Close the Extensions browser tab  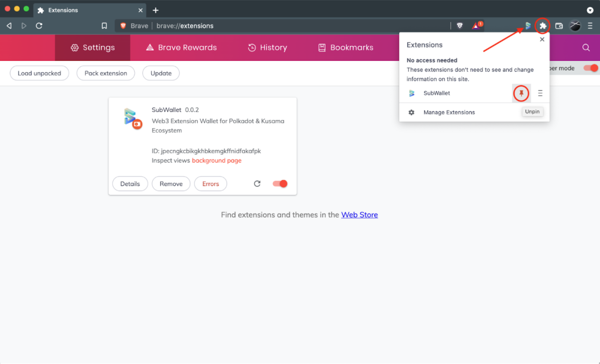pyautogui.click(x=140, y=10)
